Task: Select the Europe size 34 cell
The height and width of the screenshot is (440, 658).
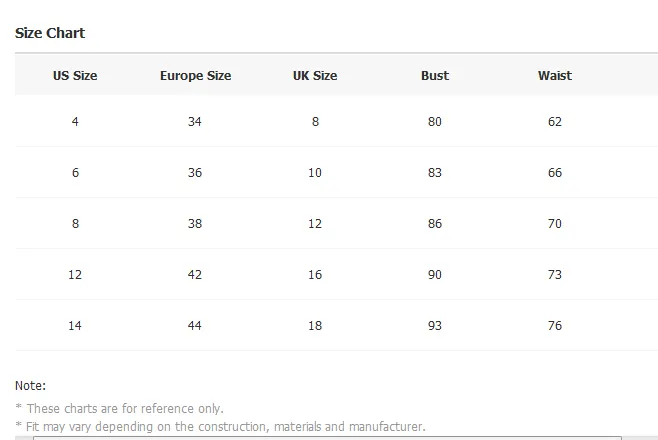Action: click(x=195, y=122)
